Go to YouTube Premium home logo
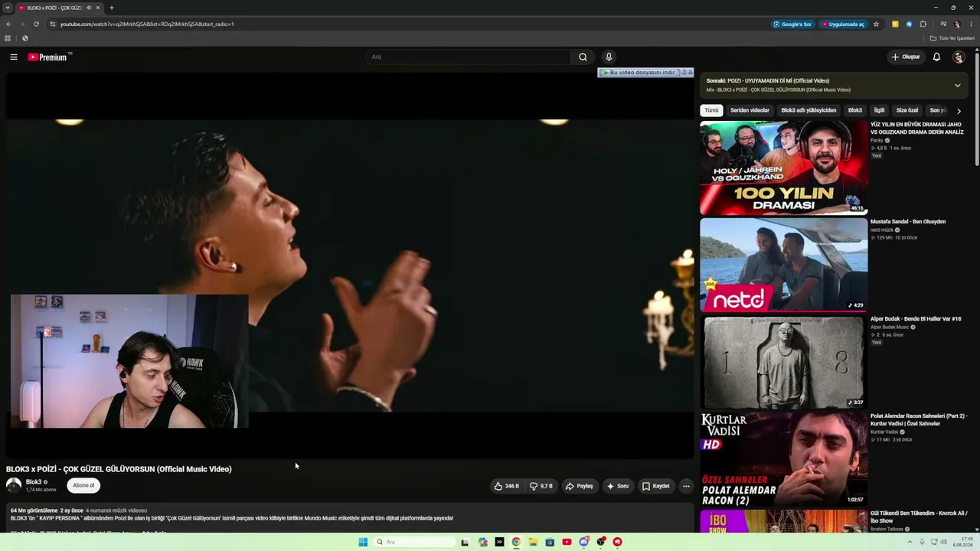980x551 pixels. 49,57
